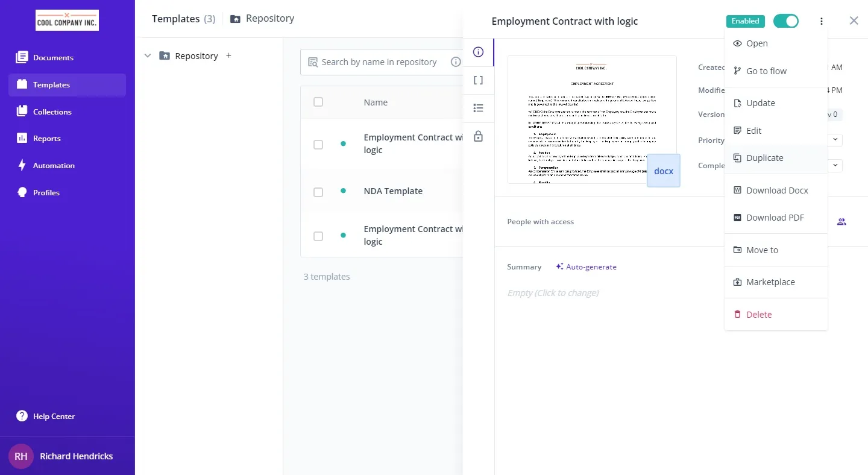Choose Download PDF menu option

pos(775,218)
